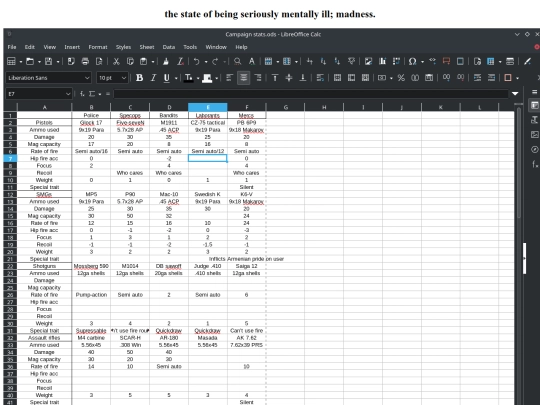Expand the formula bar with arrow

515,94
